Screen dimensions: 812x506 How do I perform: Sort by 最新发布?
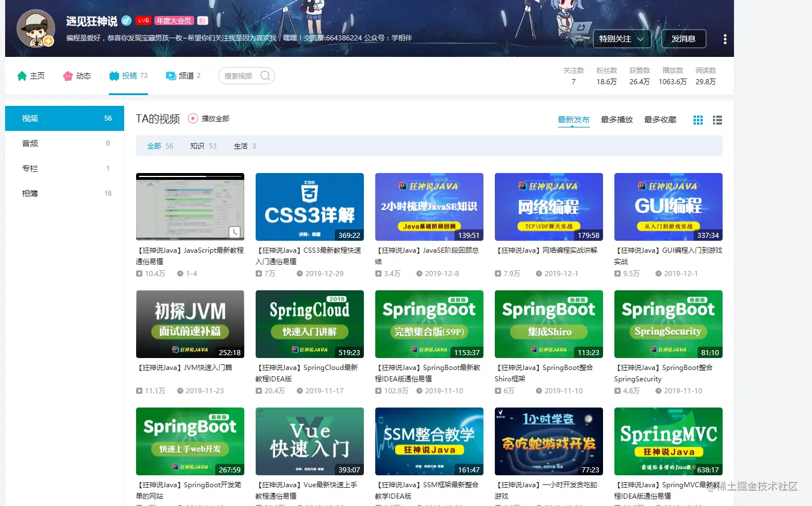(573, 120)
